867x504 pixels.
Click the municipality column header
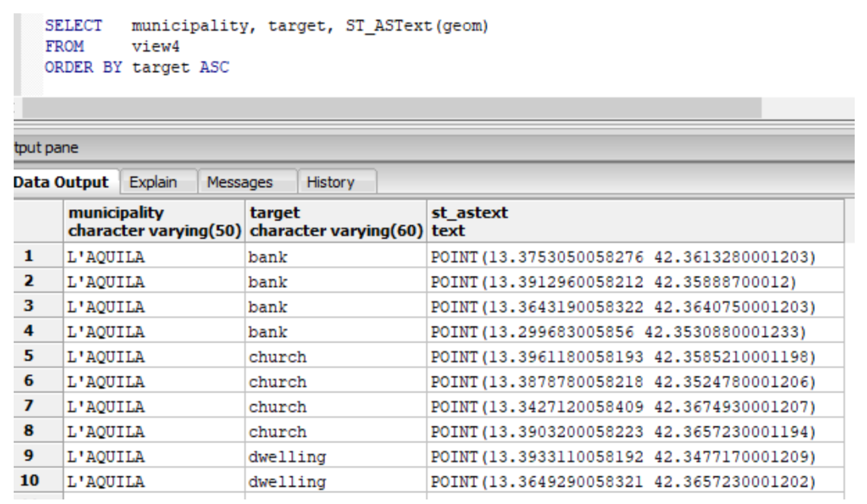[x=154, y=221]
